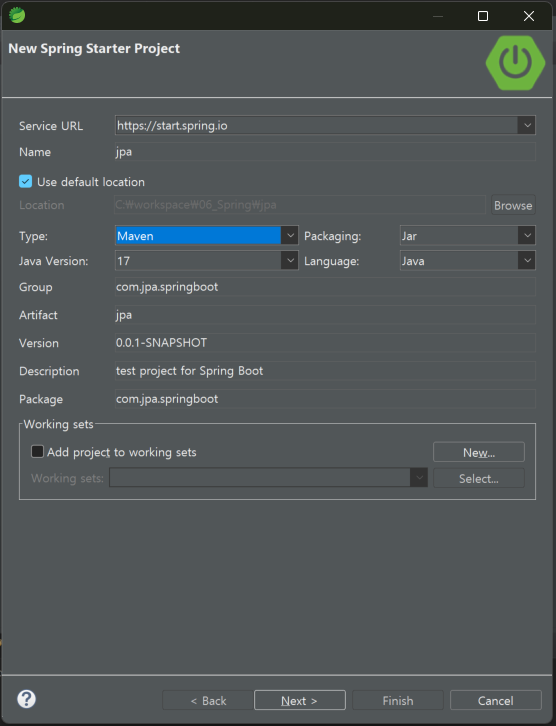Click the Artifact field containing jpa

click(x=325, y=315)
